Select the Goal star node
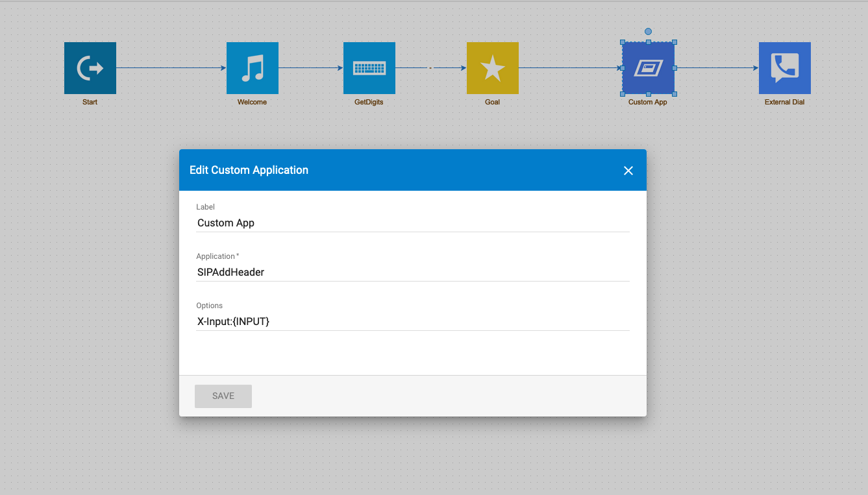The height and width of the screenshot is (495, 868). coord(493,68)
